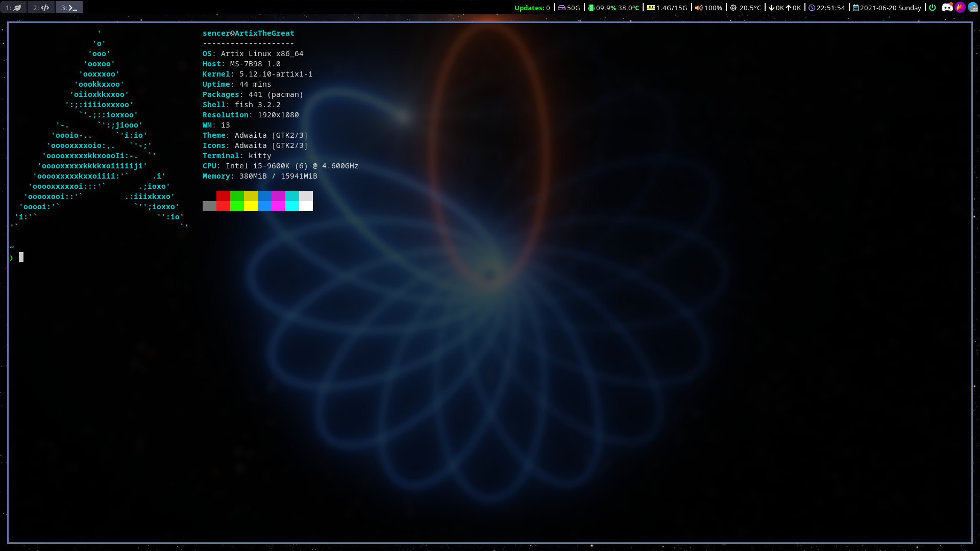The image size is (980, 551).
Task: Click the 50G disk usage icon
Action: pos(561,8)
